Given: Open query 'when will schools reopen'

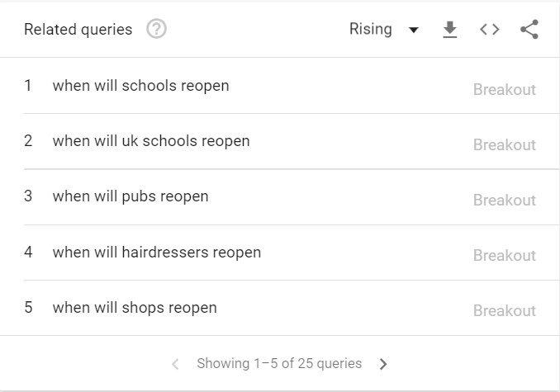Looking at the screenshot, I should click(x=140, y=86).
